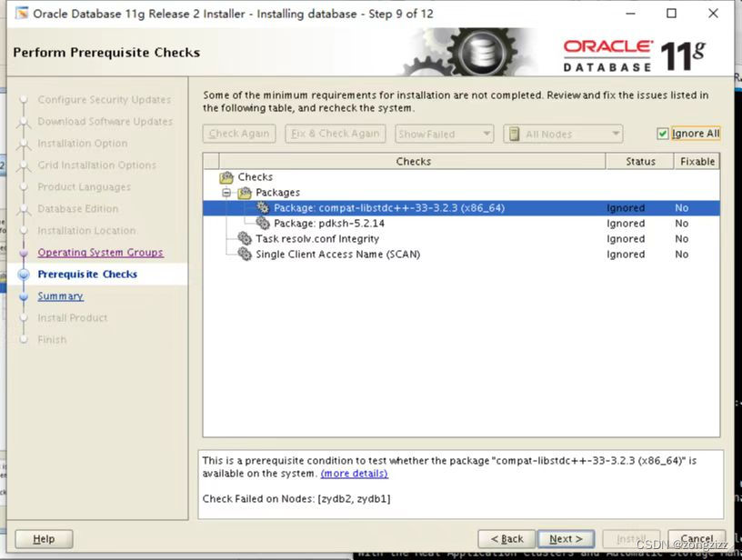Click the Status column header
742x560 pixels.
click(x=639, y=161)
